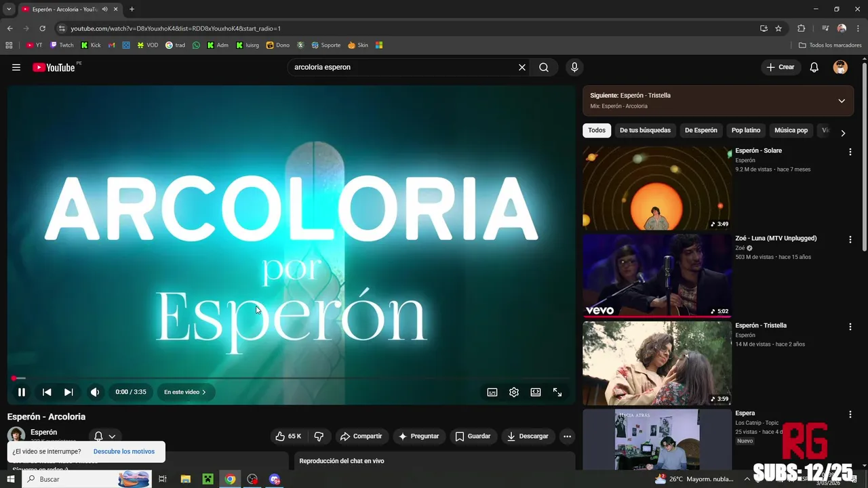868x488 pixels.
Task: Open the Dono bookmark
Action: 277,45
